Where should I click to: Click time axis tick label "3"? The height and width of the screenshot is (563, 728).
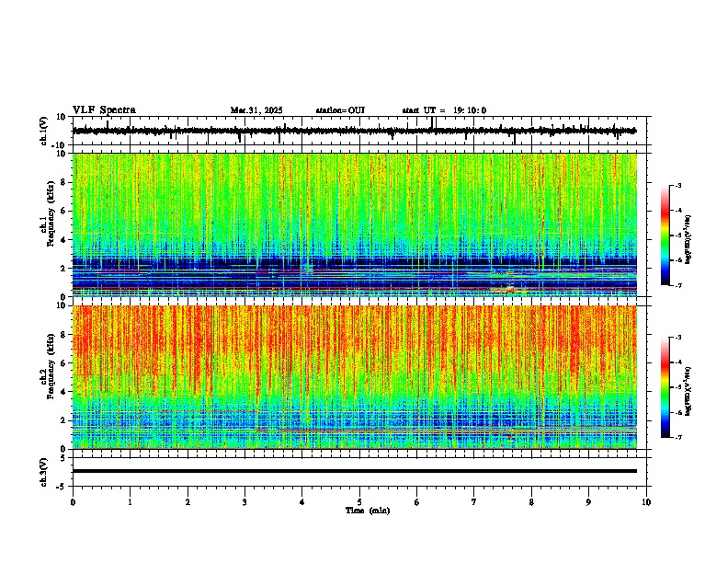(x=245, y=502)
